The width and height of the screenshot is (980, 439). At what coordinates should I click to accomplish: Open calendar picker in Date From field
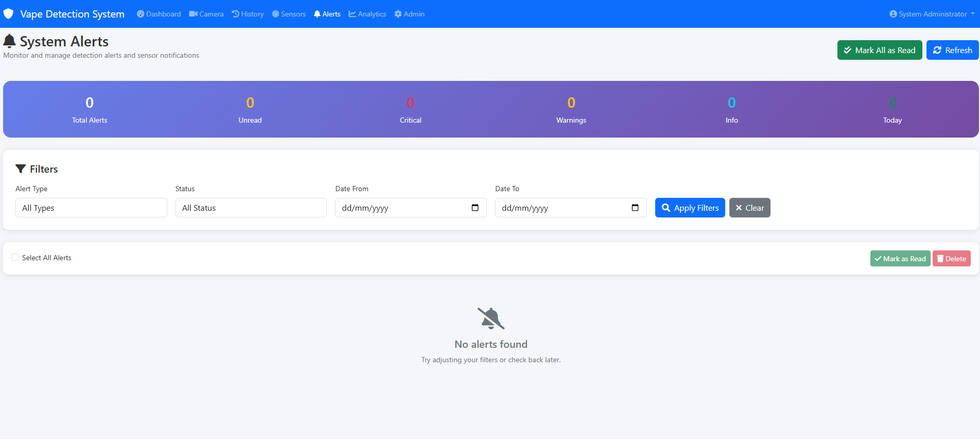(475, 208)
